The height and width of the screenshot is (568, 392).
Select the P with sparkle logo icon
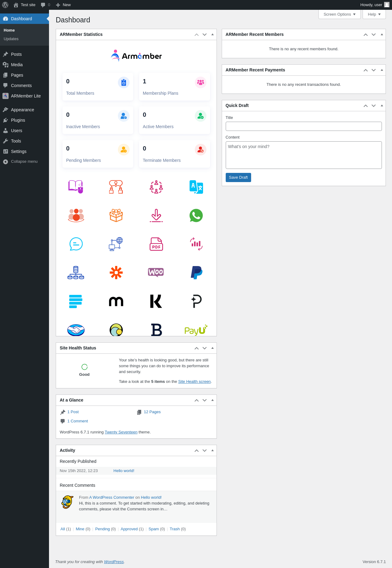(196, 301)
